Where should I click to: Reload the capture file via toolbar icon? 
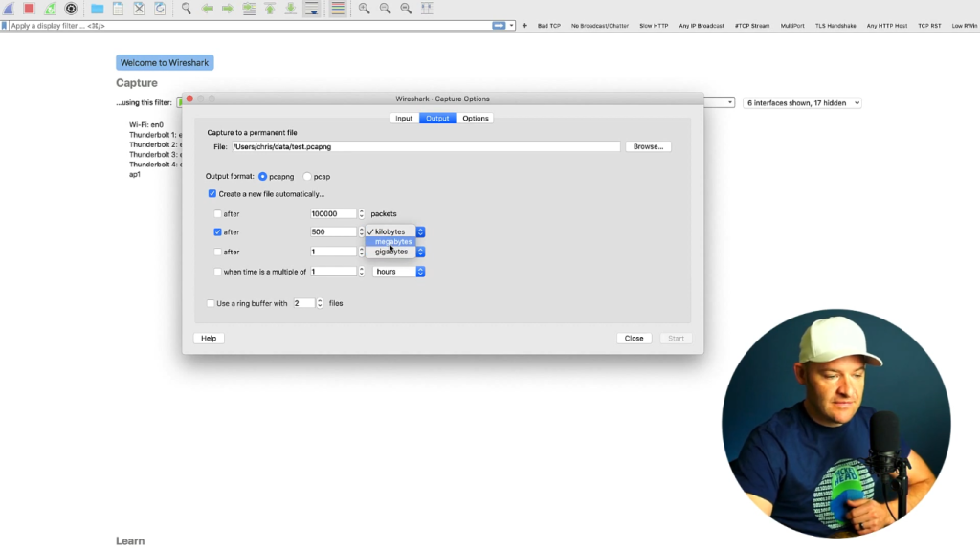pos(160,9)
